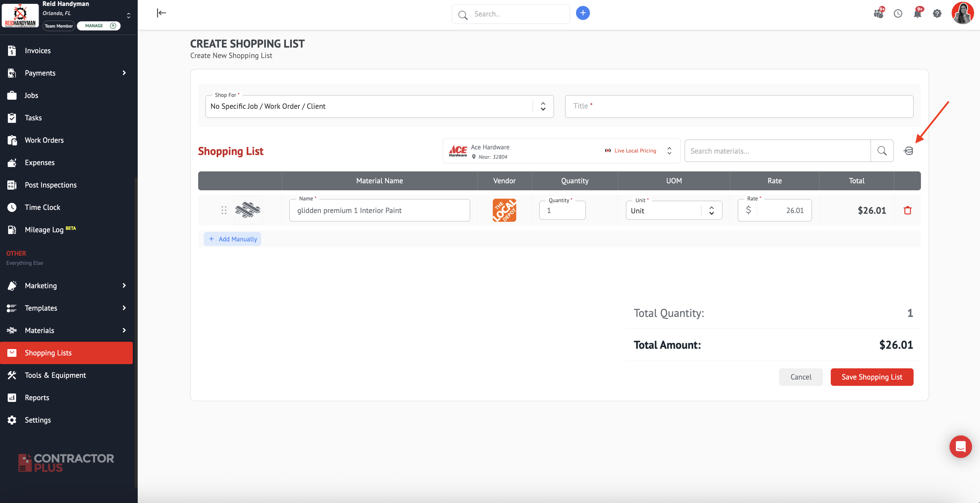Switch company using the Reid Handyman chevrons
This screenshot has height=503, width=980.
click(129, 15)
